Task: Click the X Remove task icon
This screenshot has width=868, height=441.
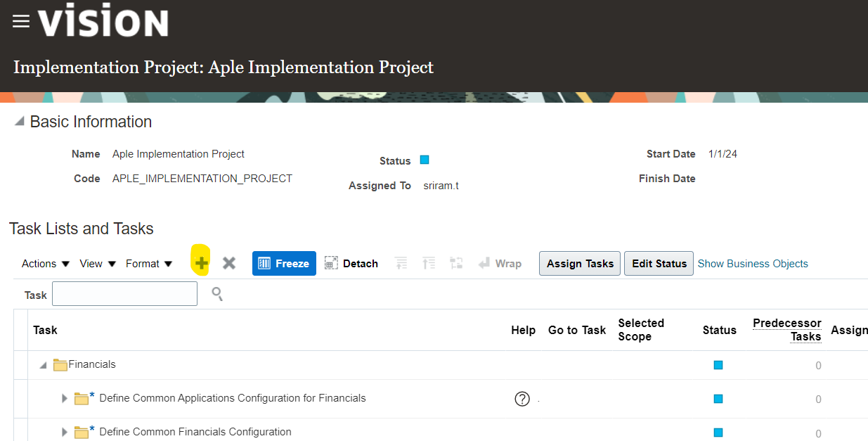Action: pyautogui.click(x=229, y=263)
